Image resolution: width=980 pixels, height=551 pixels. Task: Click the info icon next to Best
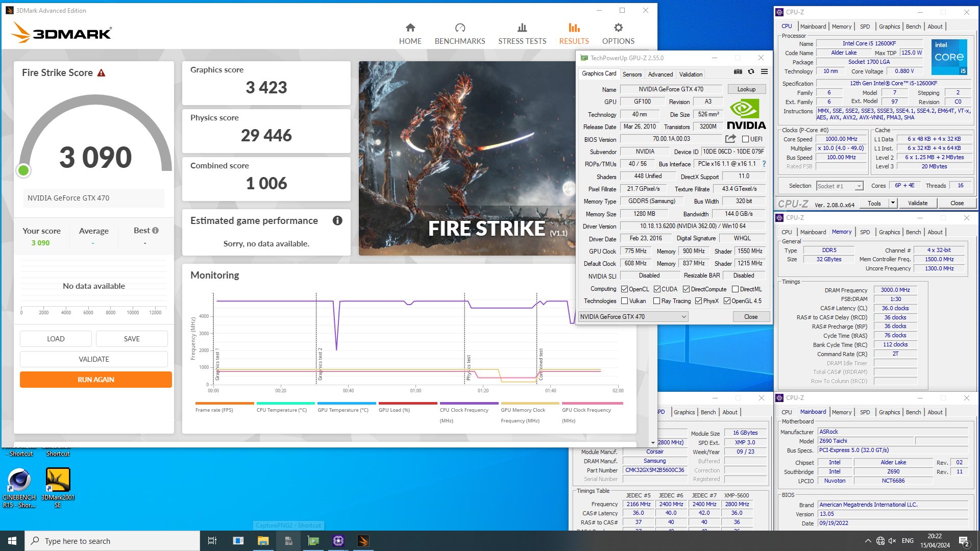(x=155, y=231)
